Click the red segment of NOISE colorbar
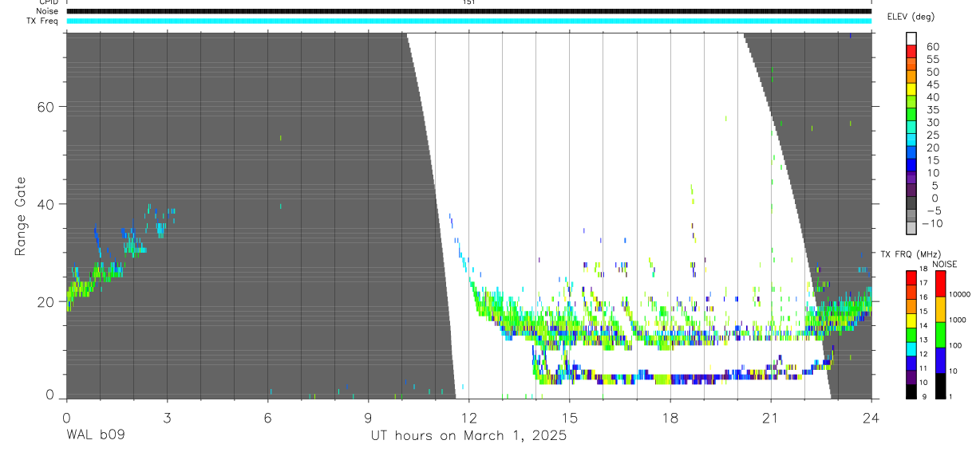980x452 pixels. [x=941, y=284]
